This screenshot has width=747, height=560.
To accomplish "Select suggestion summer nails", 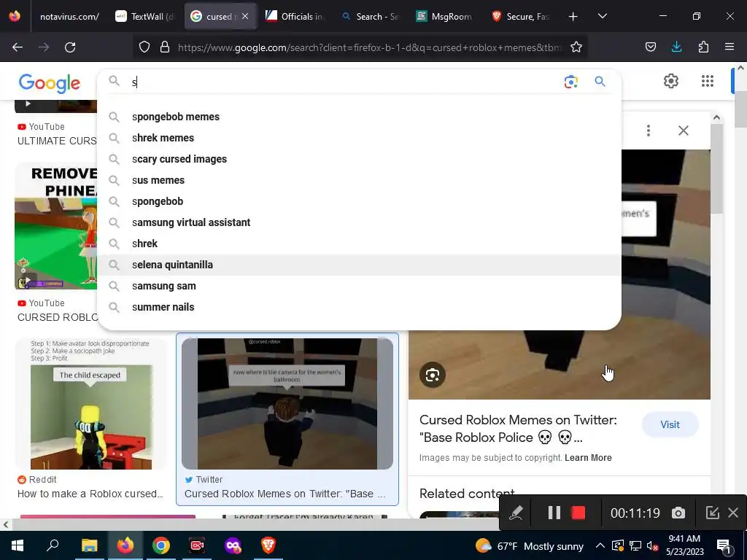I will 359,307.
